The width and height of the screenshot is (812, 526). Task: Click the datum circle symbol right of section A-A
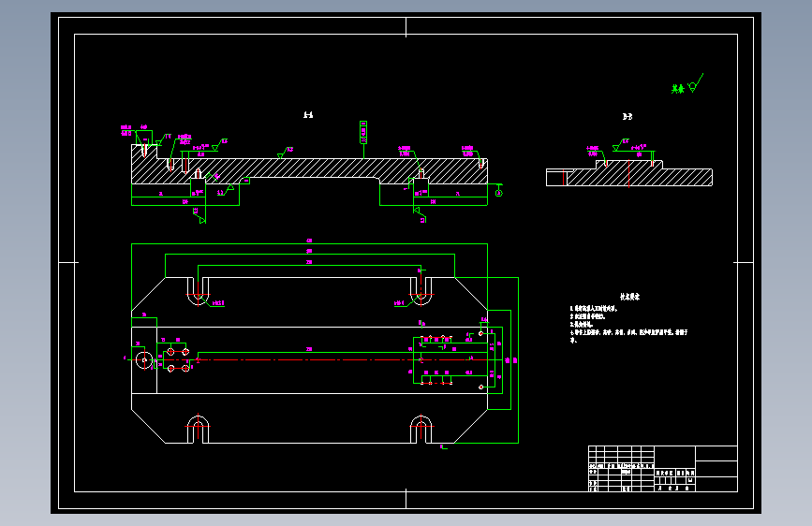(498, 193)
